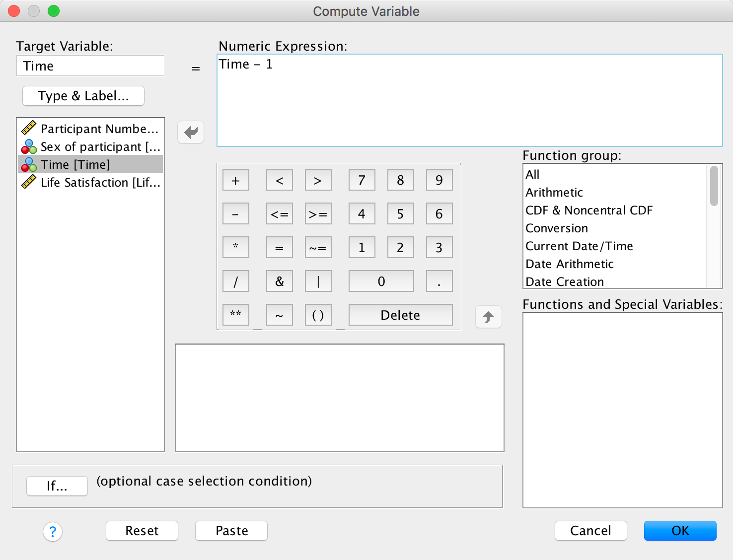This screenshot has width=733, height=560.
Task: Click inside the Target Variable field
Action: click(90, 66)
